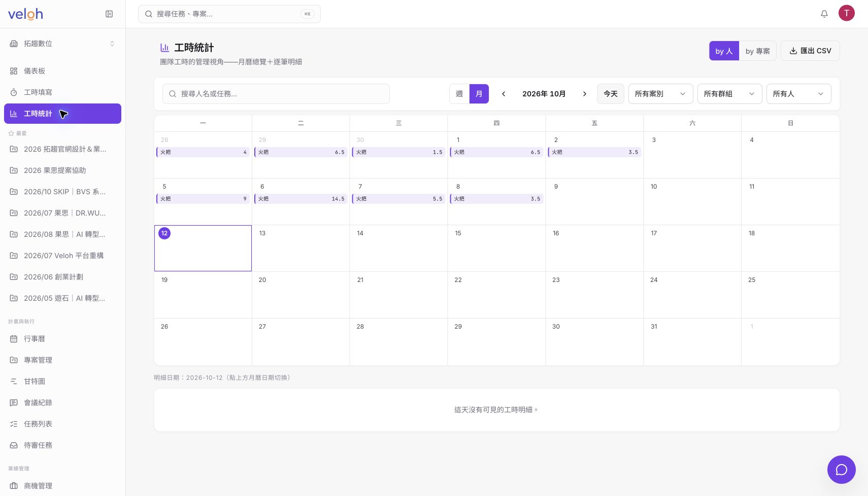
Task: Select October 15 in the calendar
Action: [x=496, y=248]
